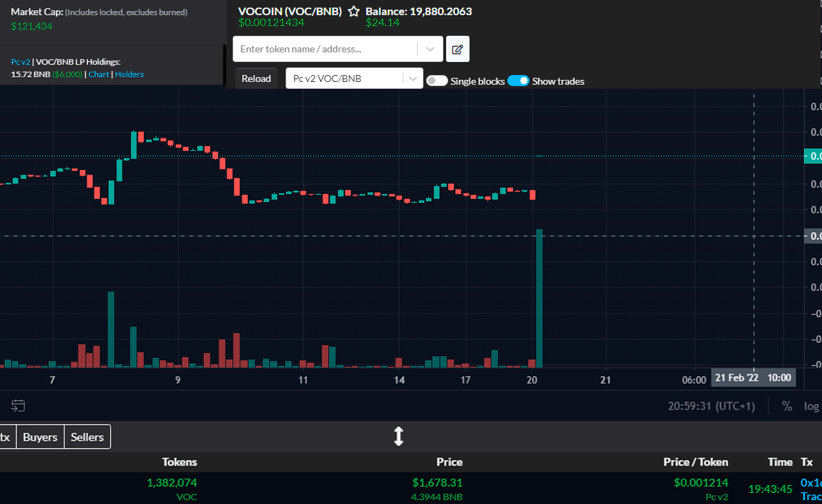Open the go-to-date calendar icon below the chart
Screen dimensions: 822x504
point(18,406)
